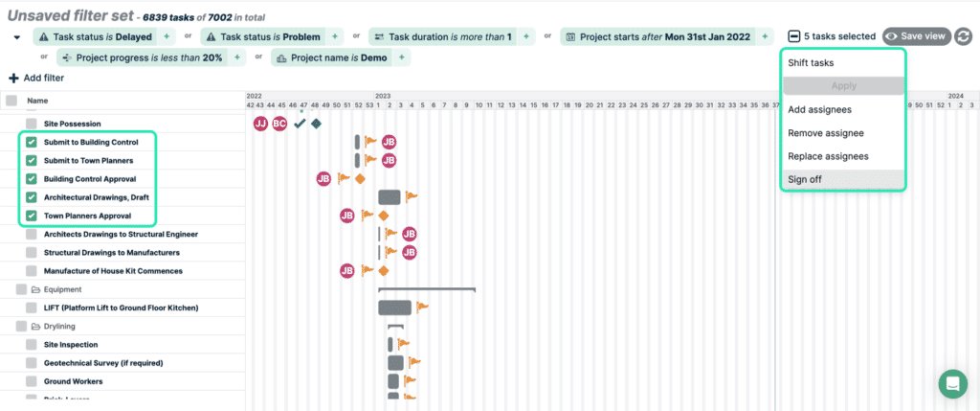Image resolution: width=980 pixels, height=411 pixels.
Task: Click the Project starts after date filter chip
Action: click(658, 36)
